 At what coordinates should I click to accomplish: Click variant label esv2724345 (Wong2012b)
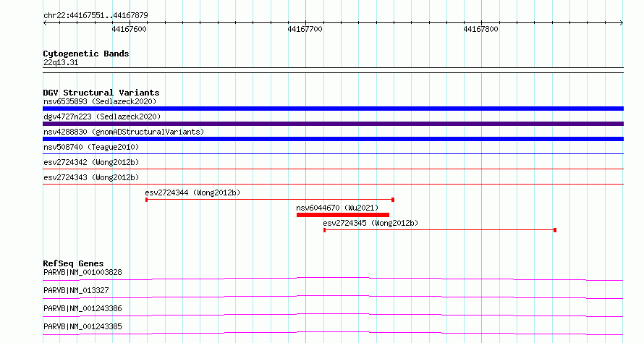(370, 223)
